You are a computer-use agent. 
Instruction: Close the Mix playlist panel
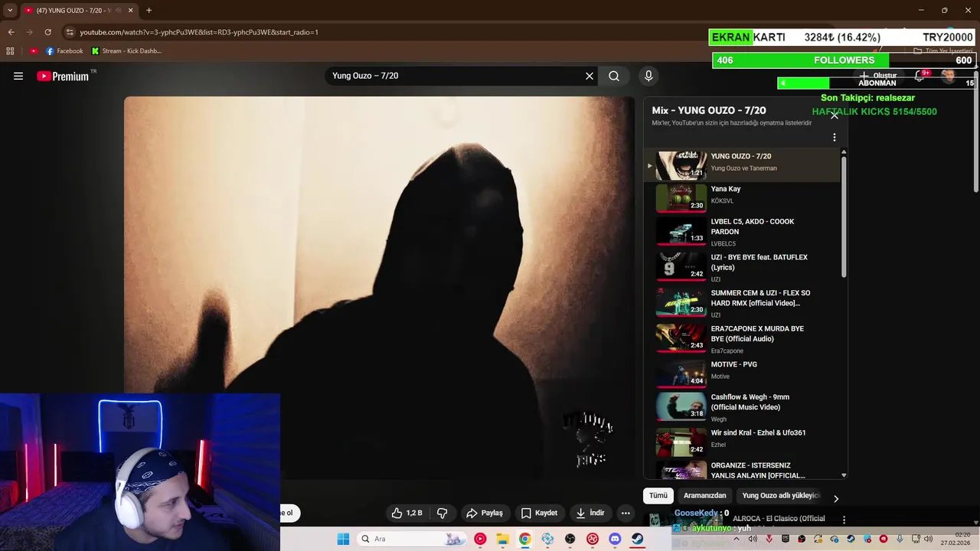835,115
